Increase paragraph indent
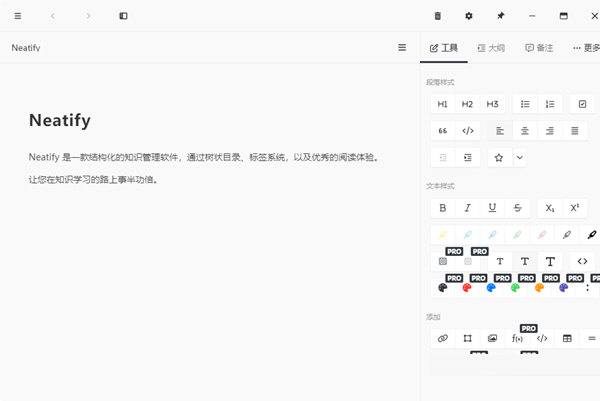The height and width of the screenshot is (401, 600). 468,158
